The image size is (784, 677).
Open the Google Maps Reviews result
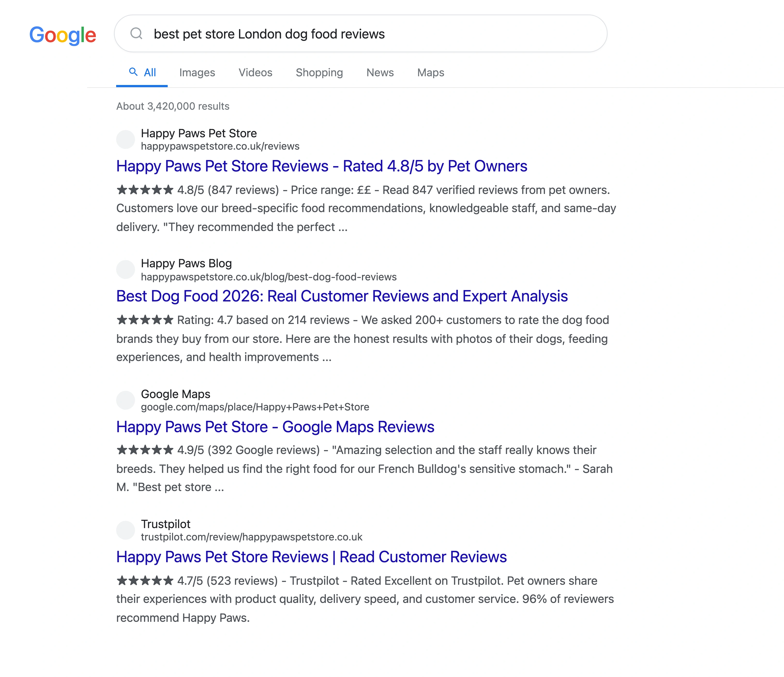tap(275, 427)
